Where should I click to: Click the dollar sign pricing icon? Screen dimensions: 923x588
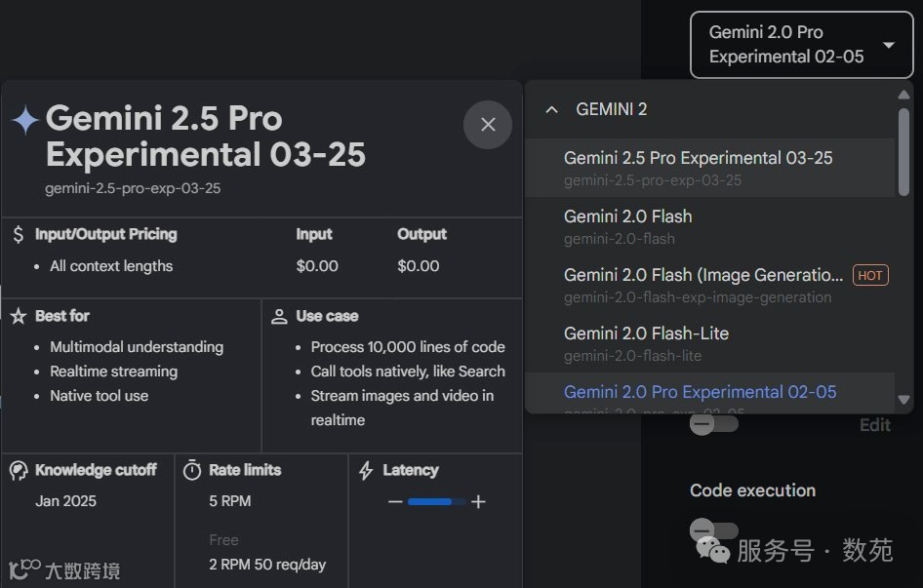click(x=19, y=234)
